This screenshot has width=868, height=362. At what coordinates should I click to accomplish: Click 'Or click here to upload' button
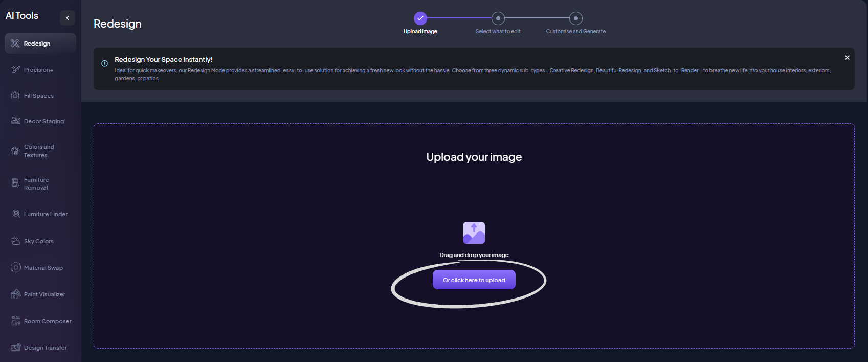474,280
